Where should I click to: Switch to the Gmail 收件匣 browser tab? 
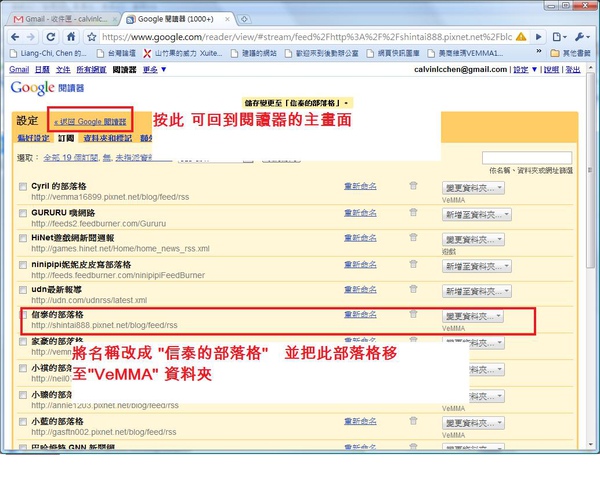(x=64, y=19)
